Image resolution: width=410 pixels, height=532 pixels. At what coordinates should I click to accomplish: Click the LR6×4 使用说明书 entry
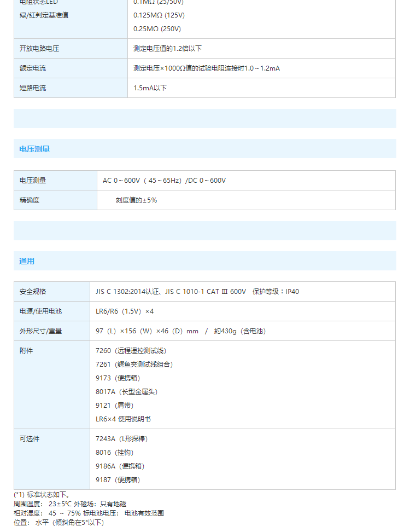123,419
